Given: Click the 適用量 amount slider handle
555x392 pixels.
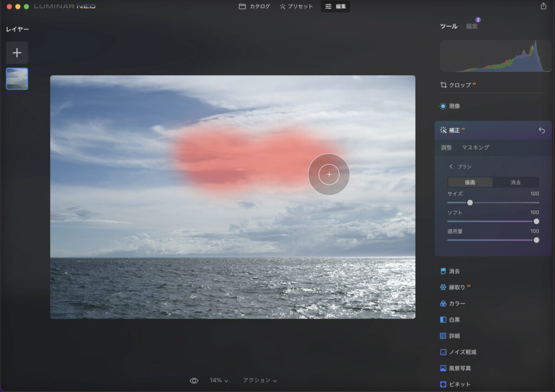Looking at the screenshot, I should 536,240.
